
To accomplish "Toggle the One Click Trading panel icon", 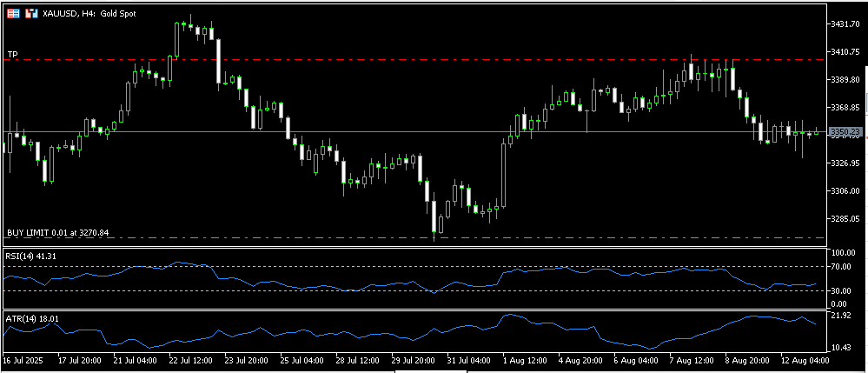I will 32,13.
